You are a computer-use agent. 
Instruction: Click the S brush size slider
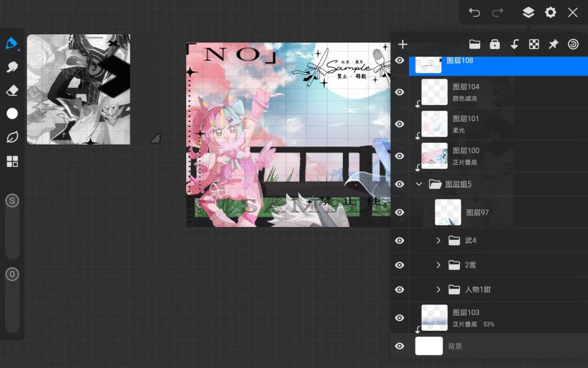[x=12, y=226]
